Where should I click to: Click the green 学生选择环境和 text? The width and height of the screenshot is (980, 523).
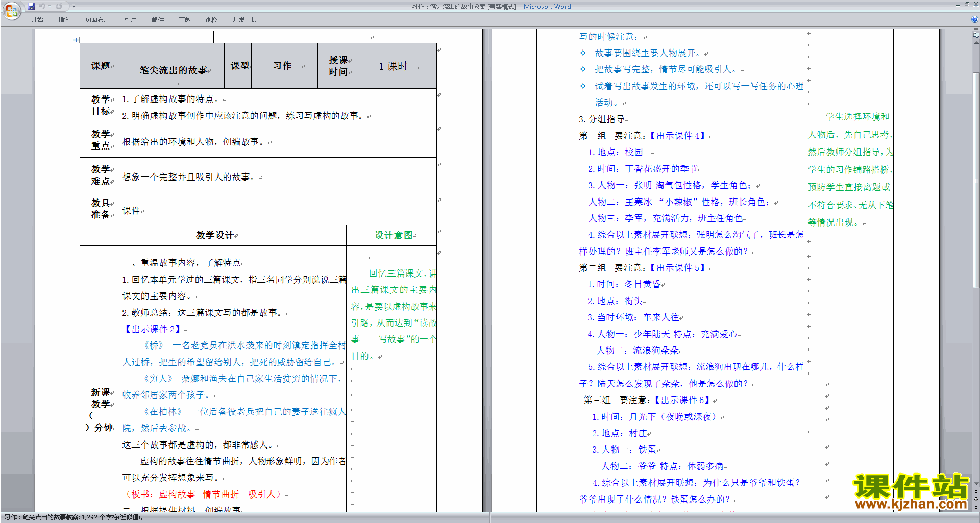[857, 117]
